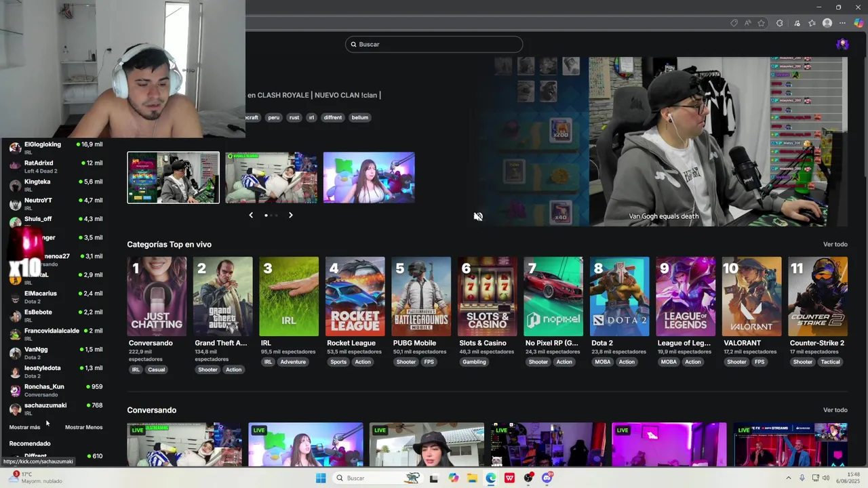This screenshot has height=488, width=868.
Task: Select third featured carousel thumbnail with duck
Action: 369,178
